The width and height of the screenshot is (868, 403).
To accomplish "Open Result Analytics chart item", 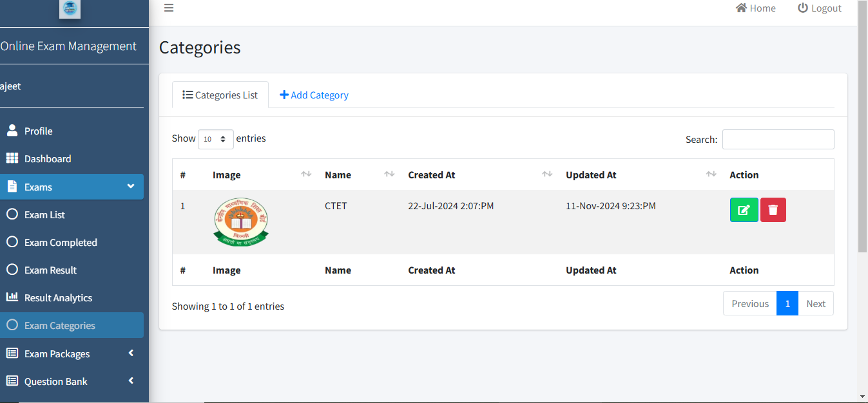I will click(x=58, y=298).
